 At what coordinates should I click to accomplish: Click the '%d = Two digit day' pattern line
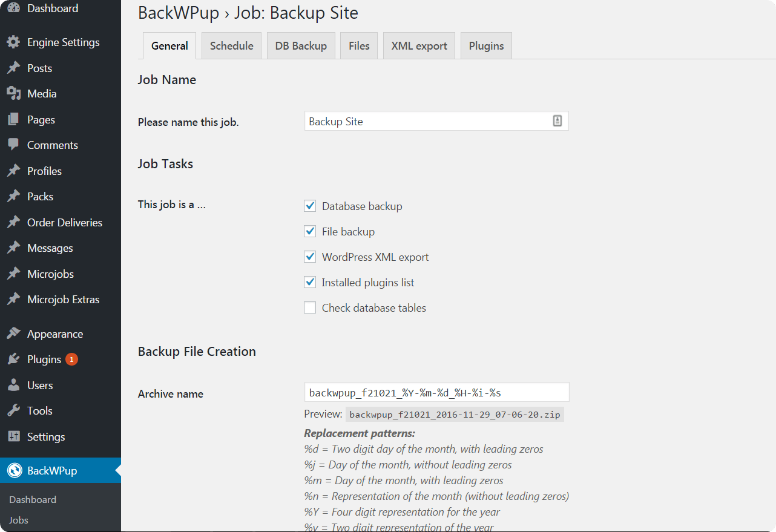click(x=424, y=449)
